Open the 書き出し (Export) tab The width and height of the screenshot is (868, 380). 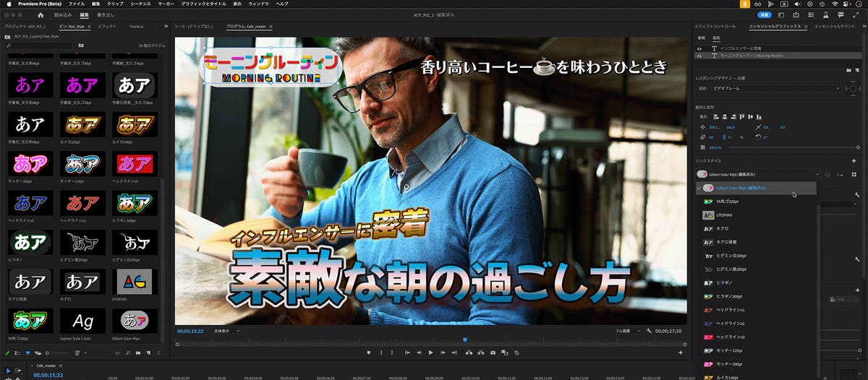pos(106,14)
